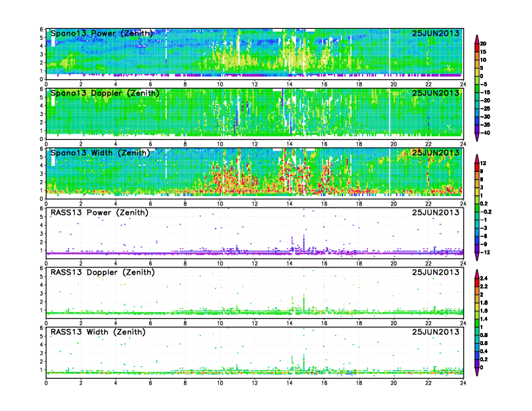
Task: Click hour 0 tick under RASS13 Width plot
Action: [46, 383]
